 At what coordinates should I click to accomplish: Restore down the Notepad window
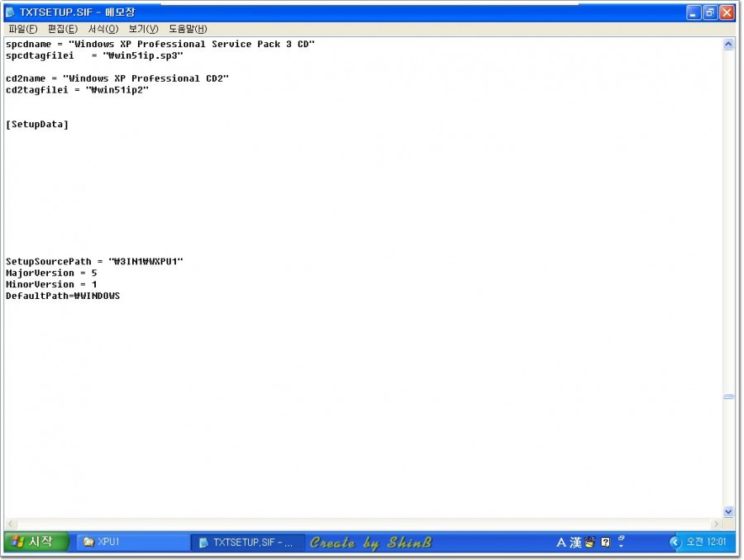click(710, 12)
